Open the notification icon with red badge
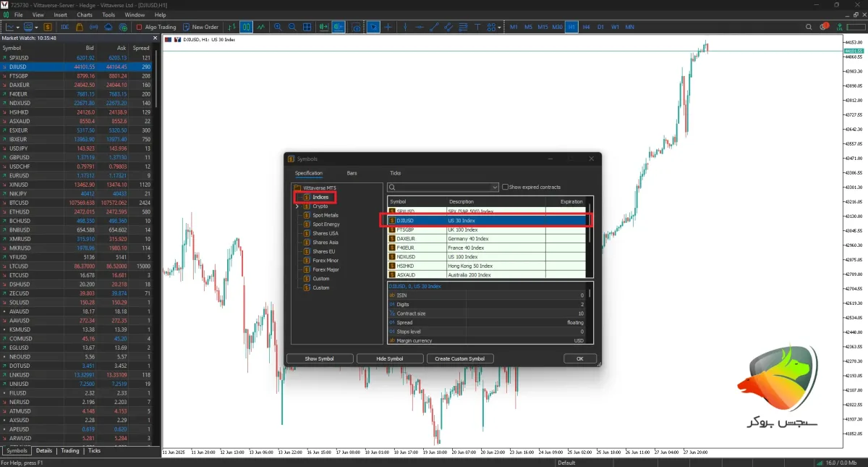 pyautogui.click(x=824, y=26)
